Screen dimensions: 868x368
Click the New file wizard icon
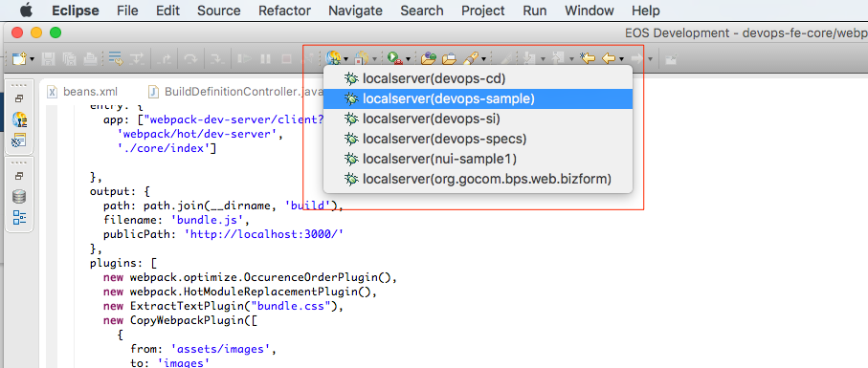point(19,58)
